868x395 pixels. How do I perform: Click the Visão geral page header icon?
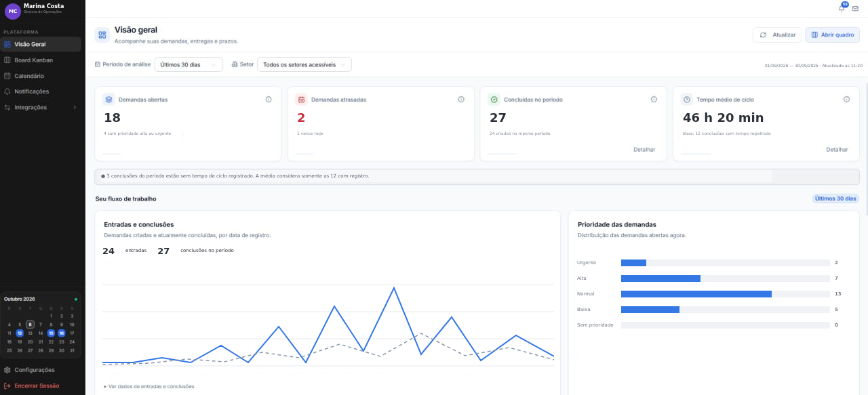click(102, 35)
